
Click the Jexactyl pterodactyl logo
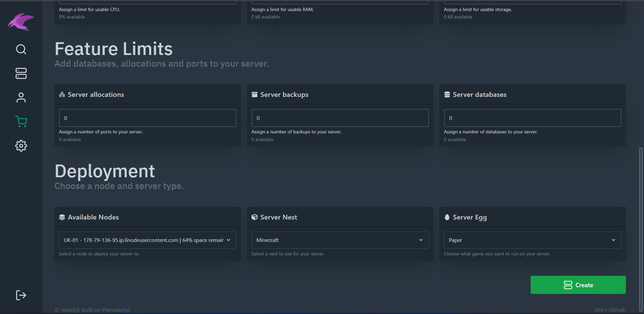coord(21,22)
